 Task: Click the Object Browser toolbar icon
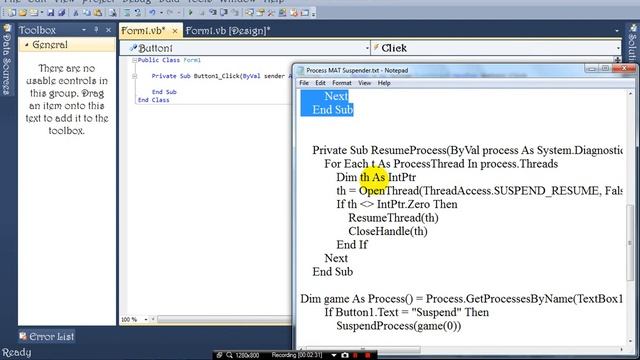click(282, 13)
